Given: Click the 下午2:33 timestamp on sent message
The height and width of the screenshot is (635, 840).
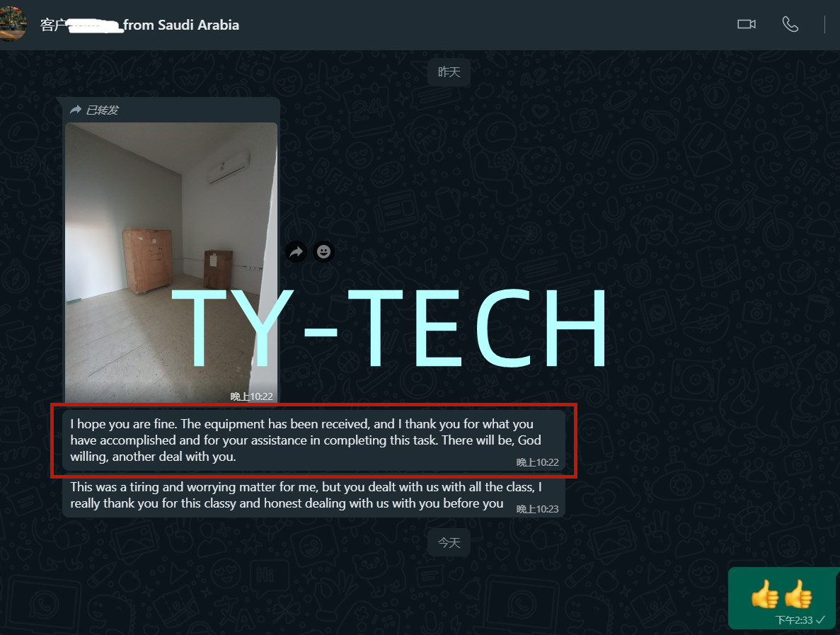Looking at the screenshot, I should click(x=794, y=620).
